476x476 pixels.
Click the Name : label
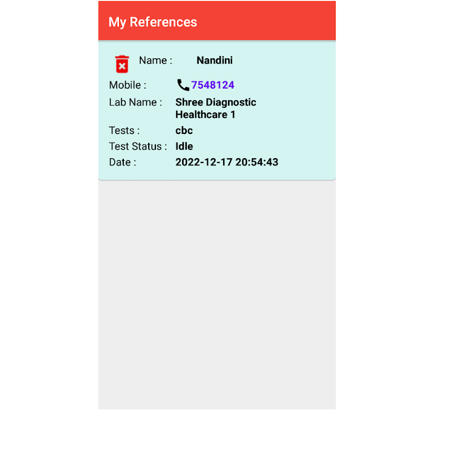(x=155, y=60)
